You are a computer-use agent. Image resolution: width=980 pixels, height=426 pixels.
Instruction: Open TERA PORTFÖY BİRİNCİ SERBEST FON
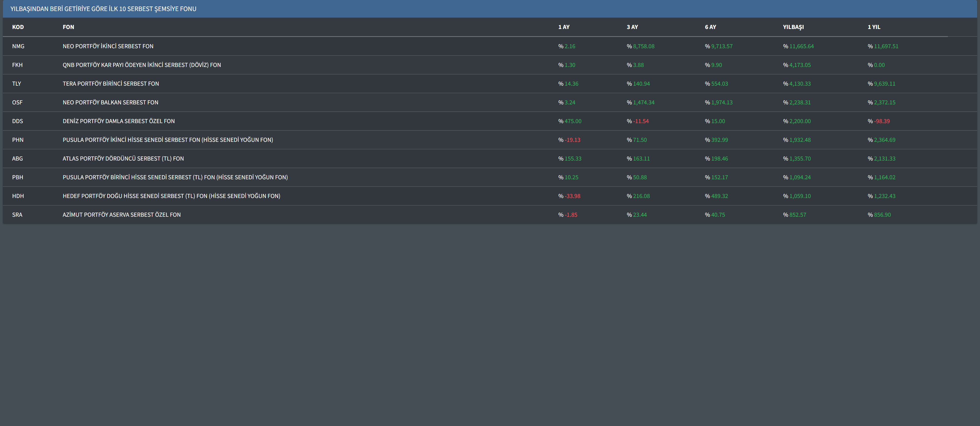coord(111,84)
